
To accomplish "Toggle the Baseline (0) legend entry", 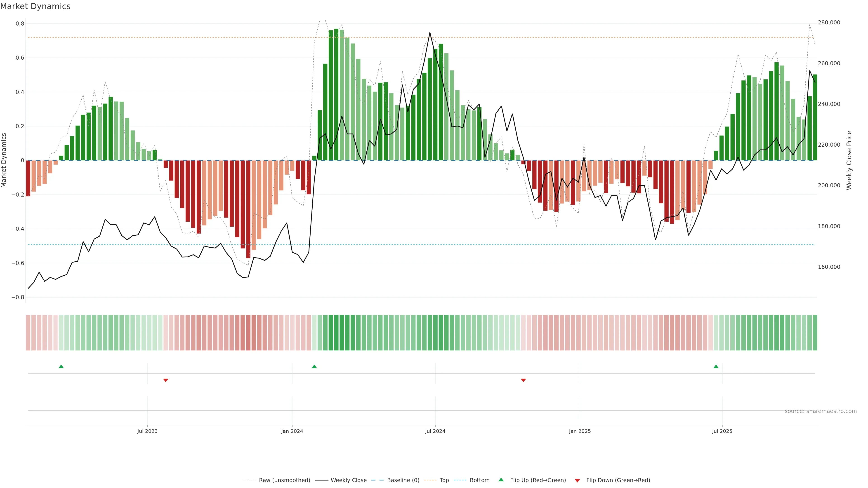I will 403,480.
